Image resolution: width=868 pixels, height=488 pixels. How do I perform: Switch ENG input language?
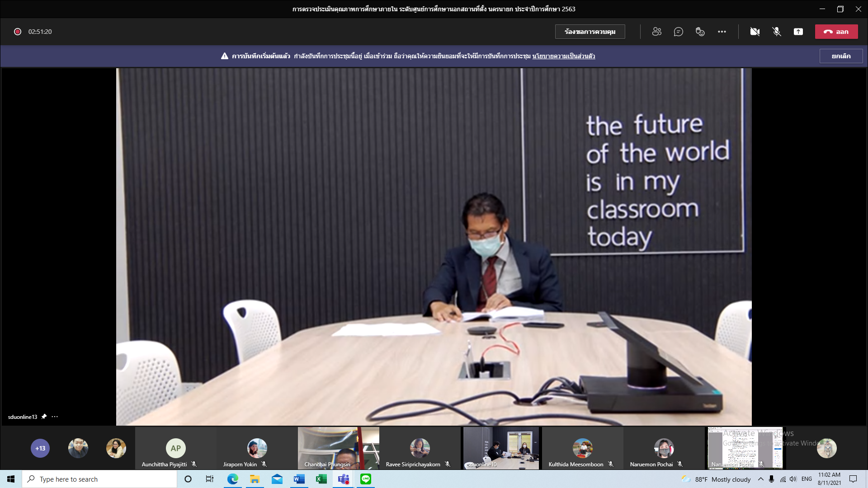coord(807,479)
